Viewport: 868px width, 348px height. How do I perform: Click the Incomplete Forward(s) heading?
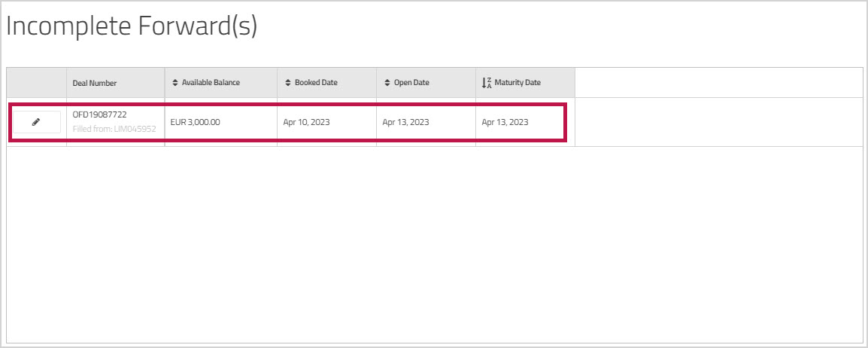pyautogui.click(x=132, y=26)
